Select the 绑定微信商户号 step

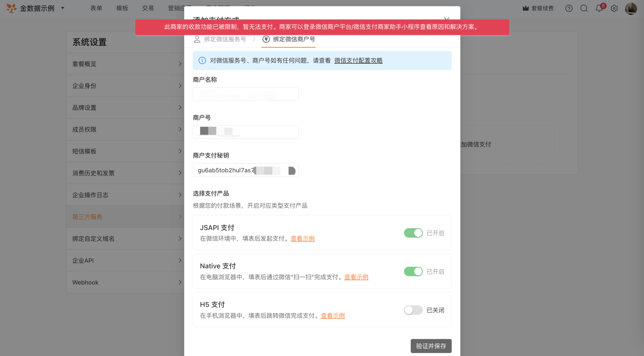coord(289,39)
